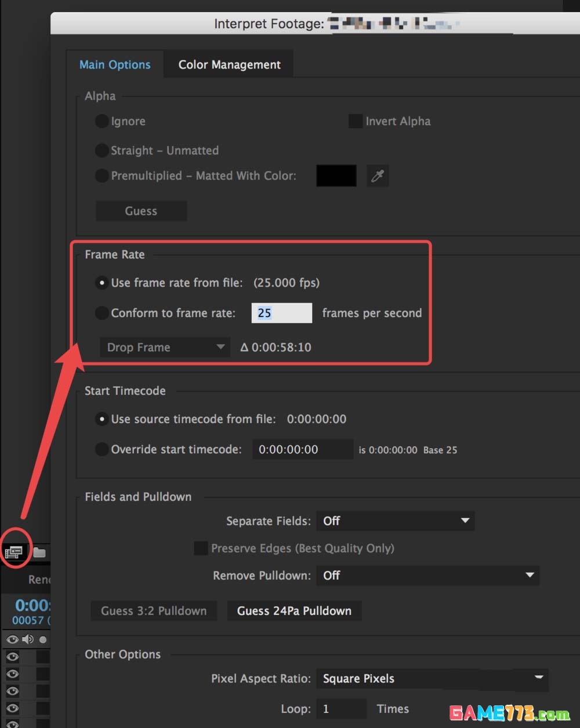Select the Ignore alpha radio button
Screen dimensions: 580x728
pos(101,121)
